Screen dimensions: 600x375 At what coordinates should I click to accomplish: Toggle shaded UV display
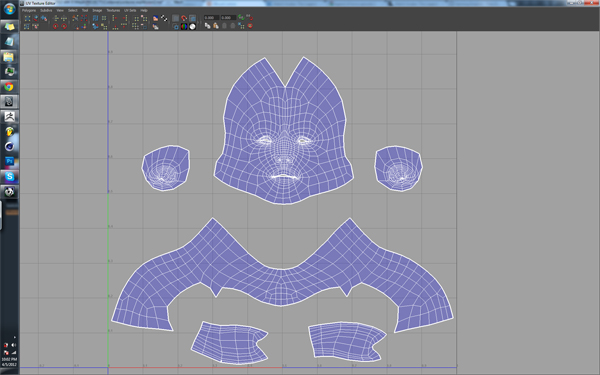pyautogui.click(x=192, y=18)
